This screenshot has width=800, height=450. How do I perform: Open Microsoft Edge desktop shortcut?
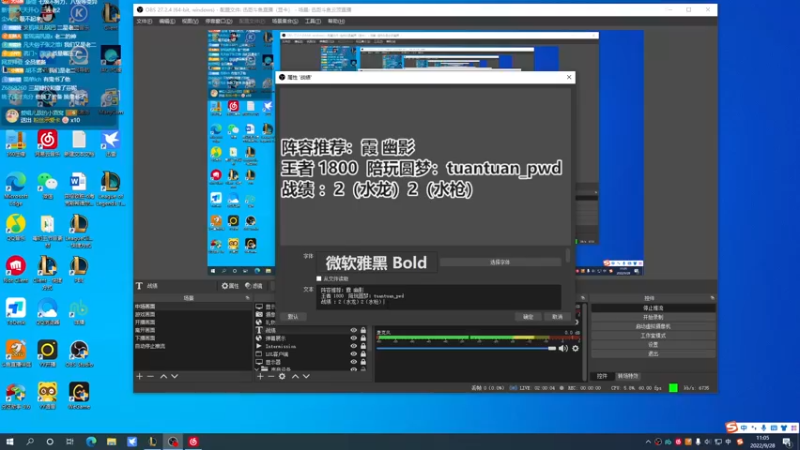coord(16,188)
